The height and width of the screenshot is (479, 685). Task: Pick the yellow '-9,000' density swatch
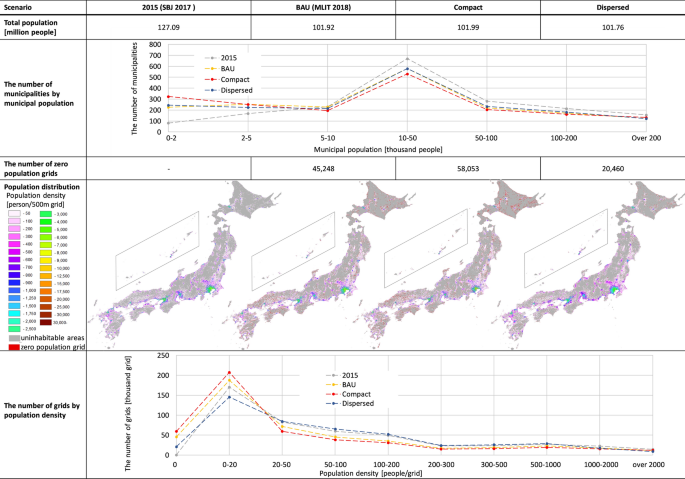(x=46, y=260)
